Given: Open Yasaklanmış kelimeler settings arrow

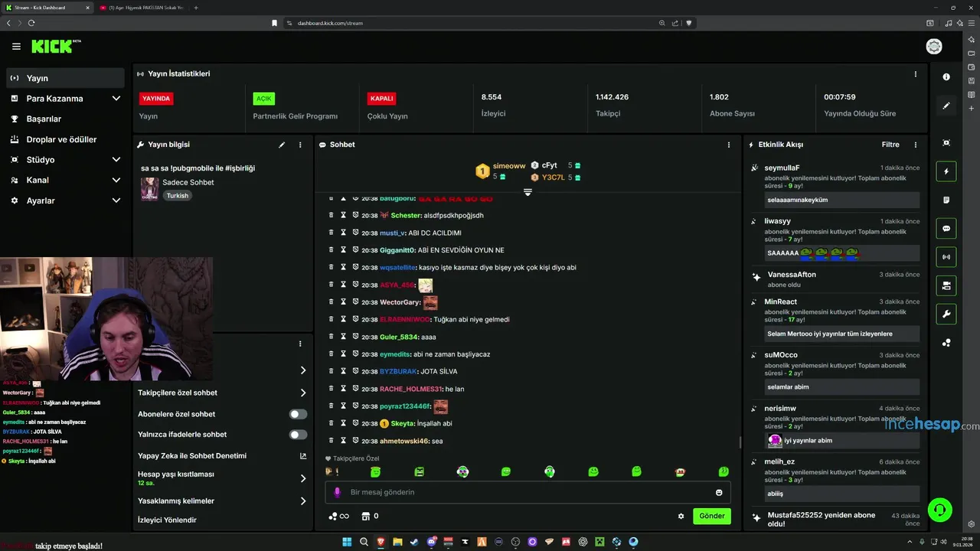Looking at the screenshot, I should (x=302, y=501).
